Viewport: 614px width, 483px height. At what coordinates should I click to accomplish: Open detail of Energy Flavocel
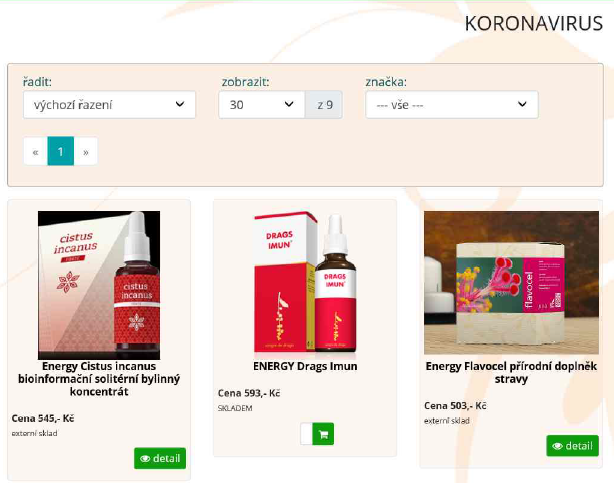click(x=572, y=446)
